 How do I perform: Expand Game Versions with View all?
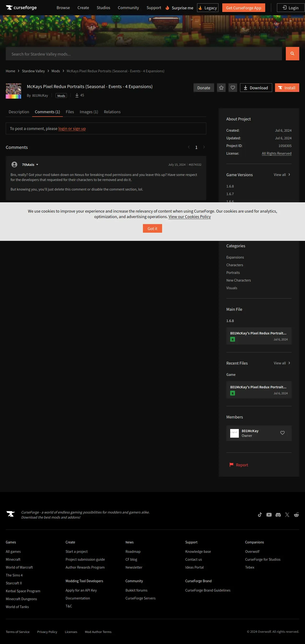point(282,175)
